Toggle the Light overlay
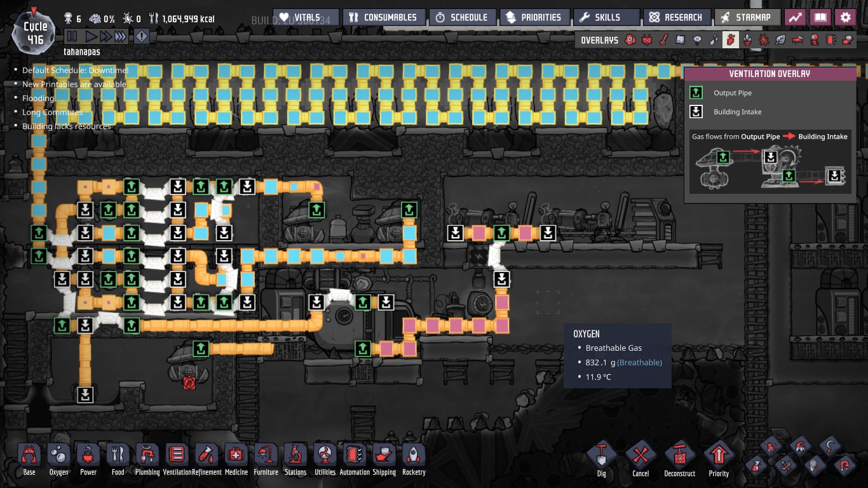Viewport: 868px width, 488px height. pyautogui.click(x=697, y=40)
